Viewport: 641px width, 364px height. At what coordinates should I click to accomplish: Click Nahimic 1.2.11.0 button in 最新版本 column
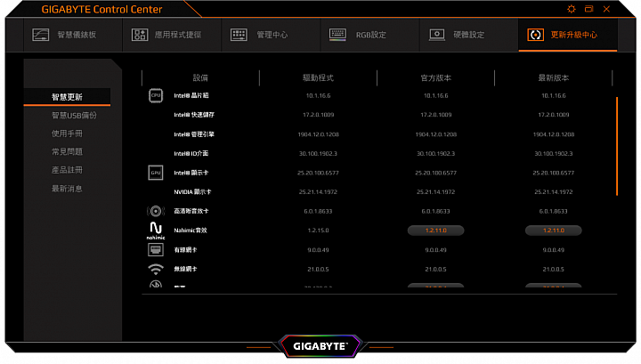point(554,231)
